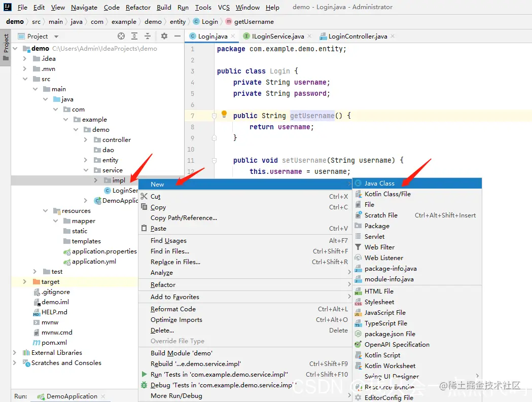
Task: Open the Refactor menu in menu bar
Action: (x=138, y=7)
